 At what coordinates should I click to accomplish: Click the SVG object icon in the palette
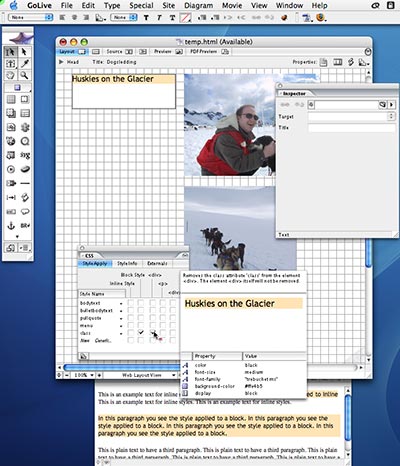point(25,155)
